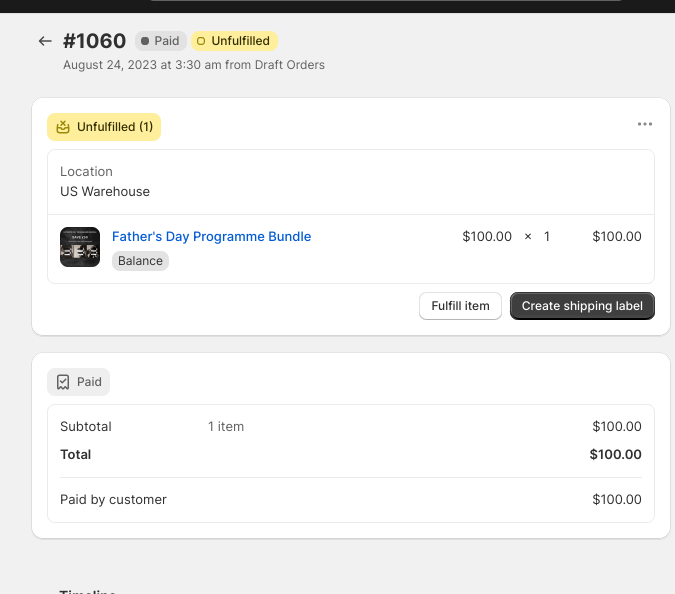Click the product unit price $100.00

click(x=487, y=237)
